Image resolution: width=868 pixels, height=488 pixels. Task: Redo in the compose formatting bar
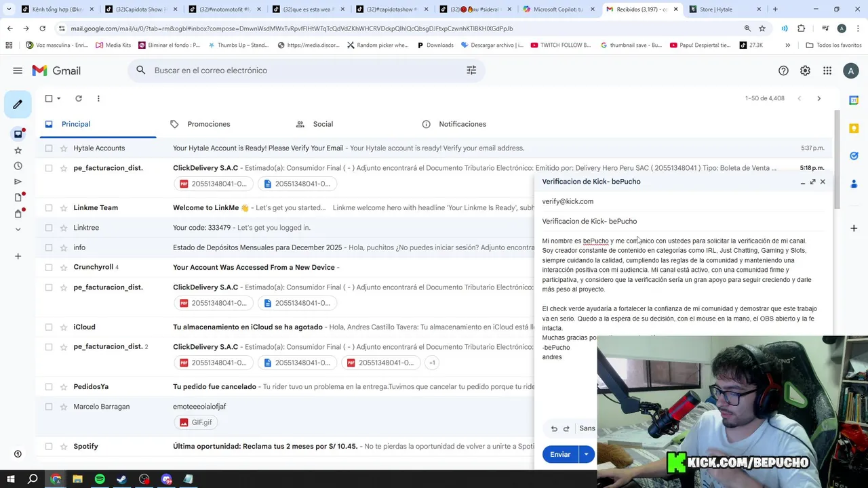pos(566,428)
